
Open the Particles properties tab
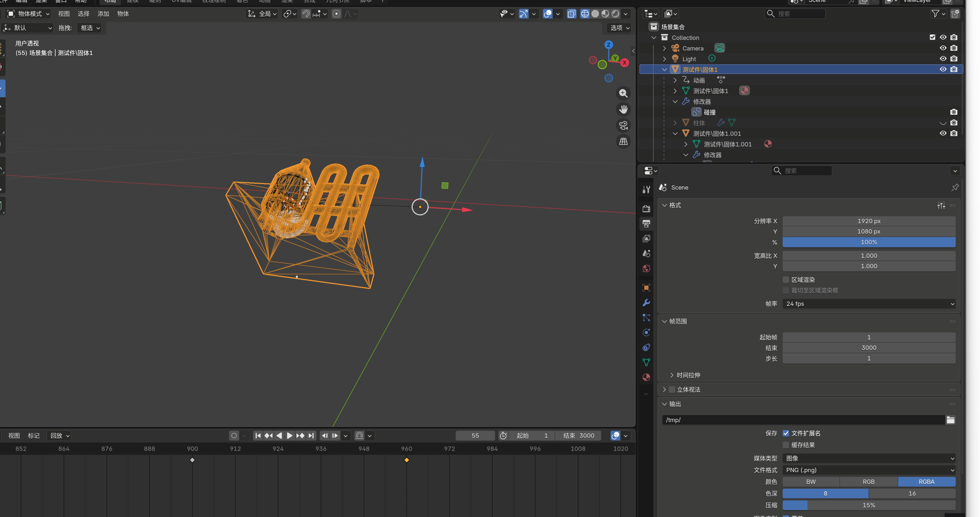coord(646,317)
